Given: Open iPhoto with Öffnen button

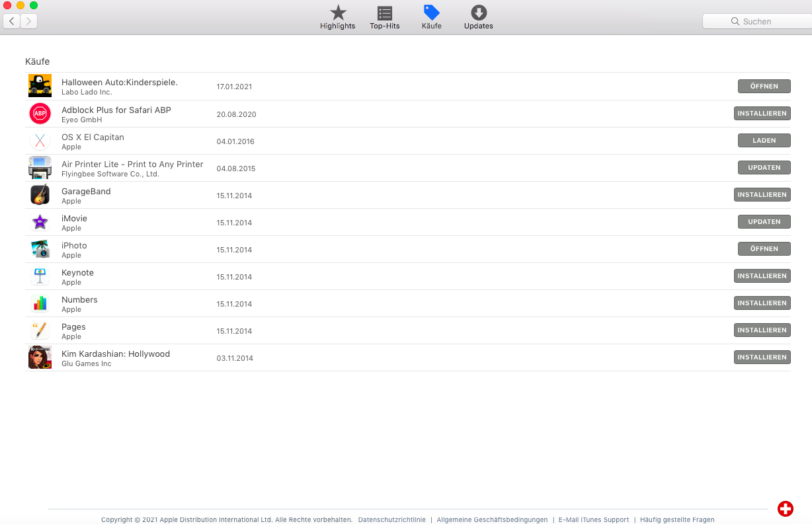Looking at the screenshot, I should click(x=764, y=248).
